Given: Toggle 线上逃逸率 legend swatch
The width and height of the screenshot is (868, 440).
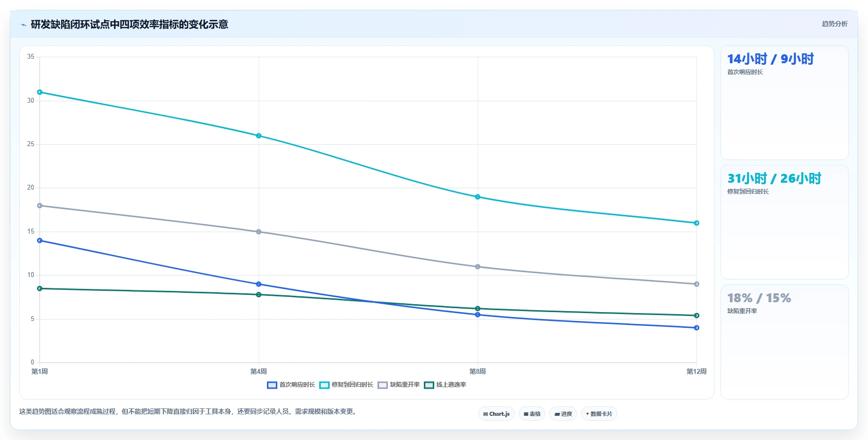Looking at the screenshot, I should [429, 385].
